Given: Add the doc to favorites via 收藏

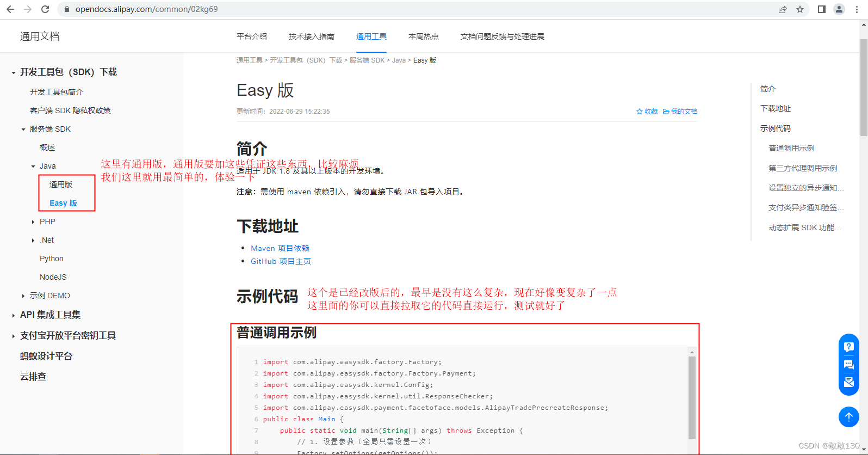Looking at the screenshot, I should click(647, 112).
